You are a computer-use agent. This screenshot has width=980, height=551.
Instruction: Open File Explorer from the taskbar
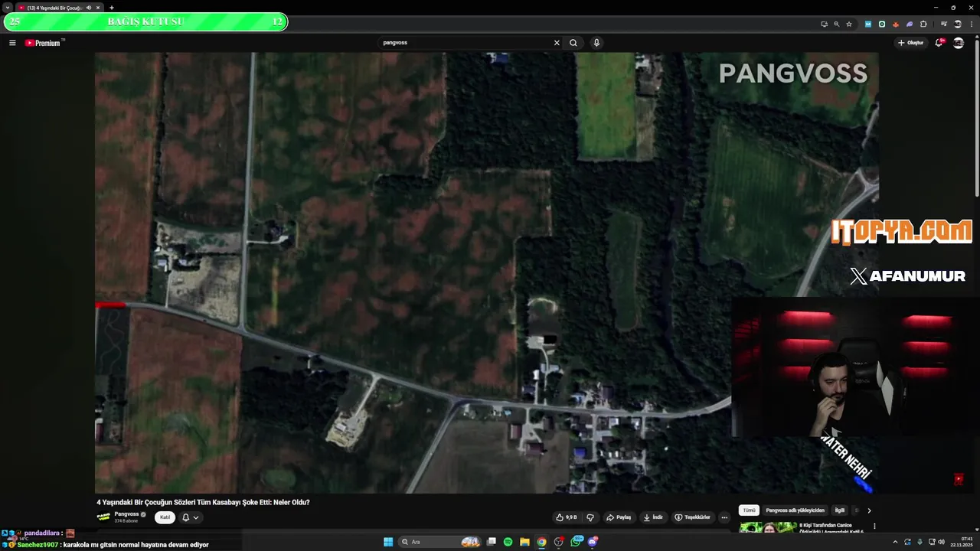tap(524, 542)
